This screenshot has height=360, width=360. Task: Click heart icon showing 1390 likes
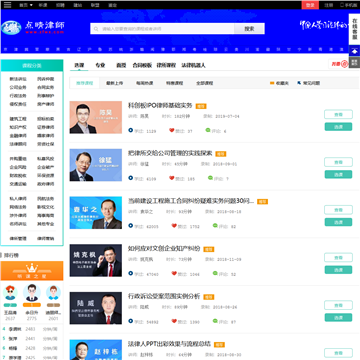pyautogui.click(x=174, y=321)
